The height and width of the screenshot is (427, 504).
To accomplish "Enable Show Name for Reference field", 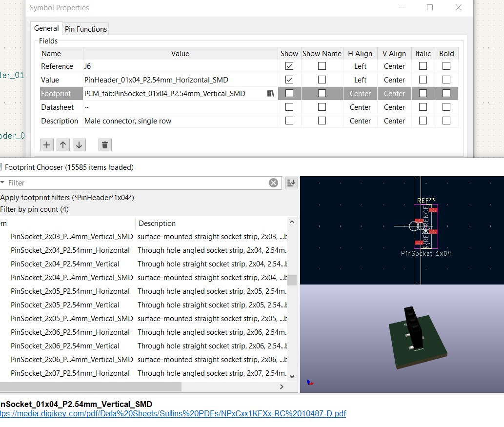I will coord(322,66).
